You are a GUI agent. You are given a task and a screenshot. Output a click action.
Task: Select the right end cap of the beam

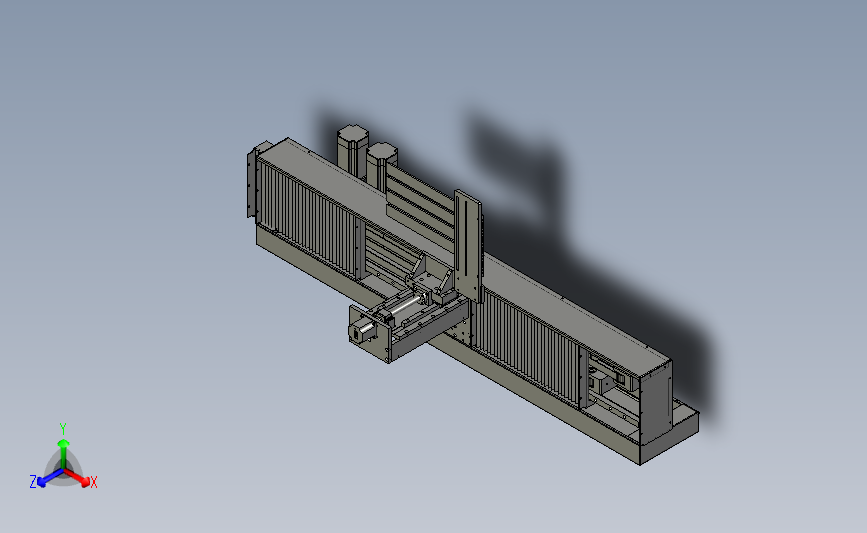656,402
